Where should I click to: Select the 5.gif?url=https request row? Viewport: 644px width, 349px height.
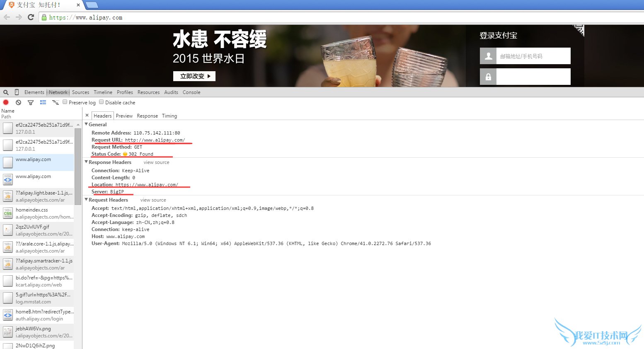coord(37,298)
